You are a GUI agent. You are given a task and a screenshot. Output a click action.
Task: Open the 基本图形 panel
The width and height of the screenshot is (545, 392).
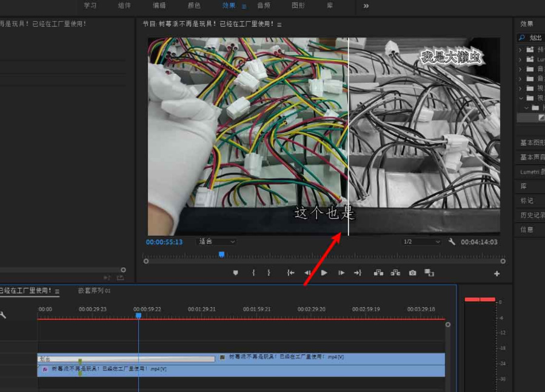532,142
